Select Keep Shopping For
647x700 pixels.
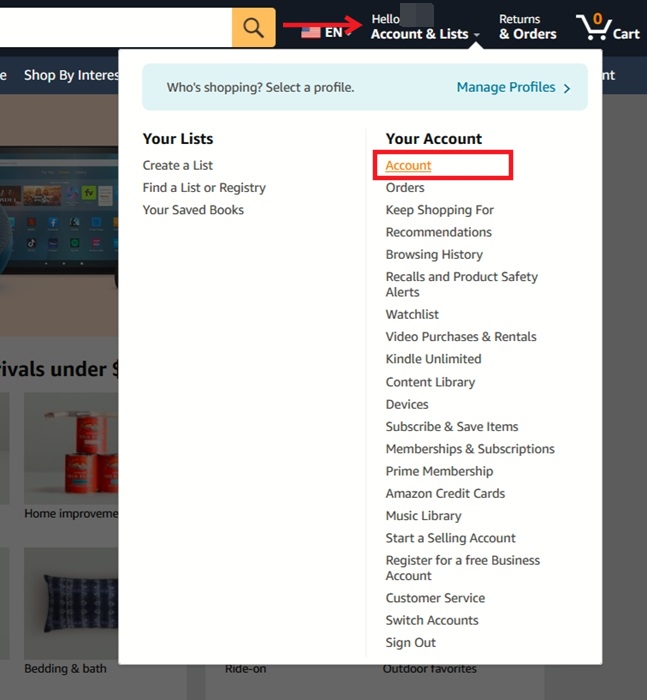pos(439,210)
